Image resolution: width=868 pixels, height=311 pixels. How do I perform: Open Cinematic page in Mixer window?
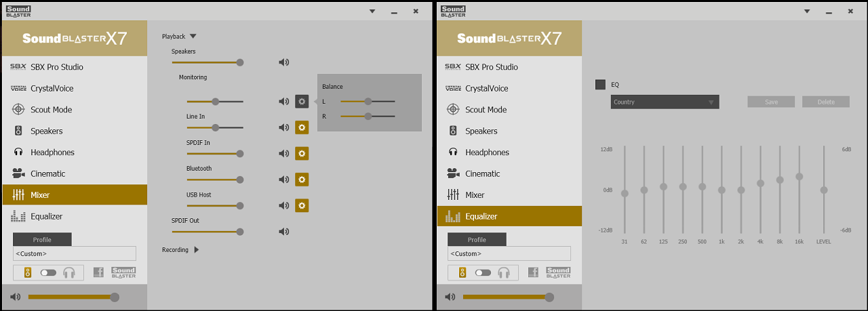coord(75,173)
